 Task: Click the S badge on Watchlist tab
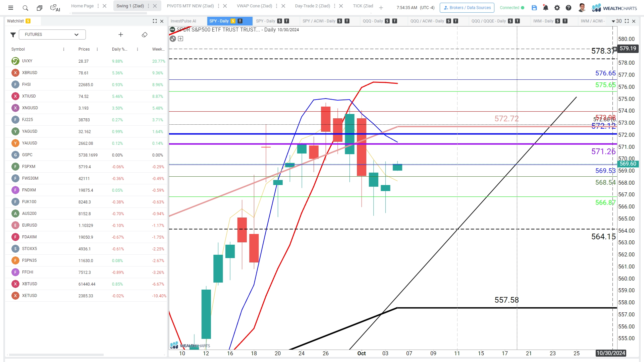[28, 21]
